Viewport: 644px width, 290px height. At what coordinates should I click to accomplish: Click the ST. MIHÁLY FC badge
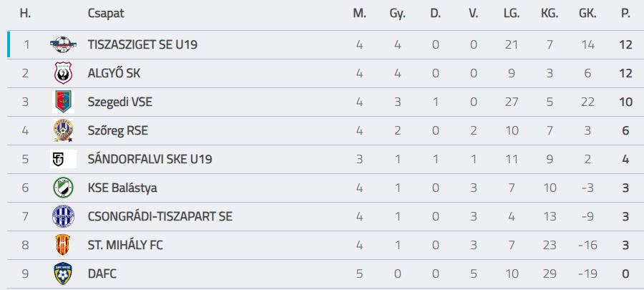(x=64, y=245)
